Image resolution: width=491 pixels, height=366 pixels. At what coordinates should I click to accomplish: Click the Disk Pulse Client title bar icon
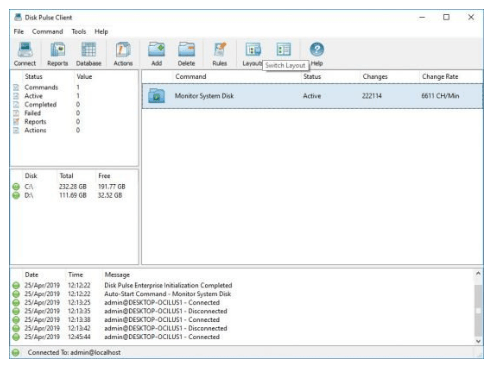click(x=18, y=17)
